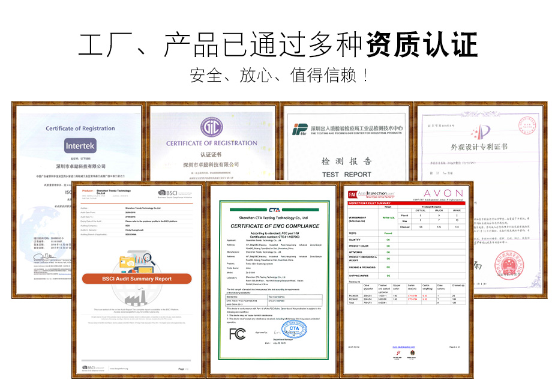Click the CTA logo atop EMC certificate
The image size is (558, 392).
(x=274, y=210)
